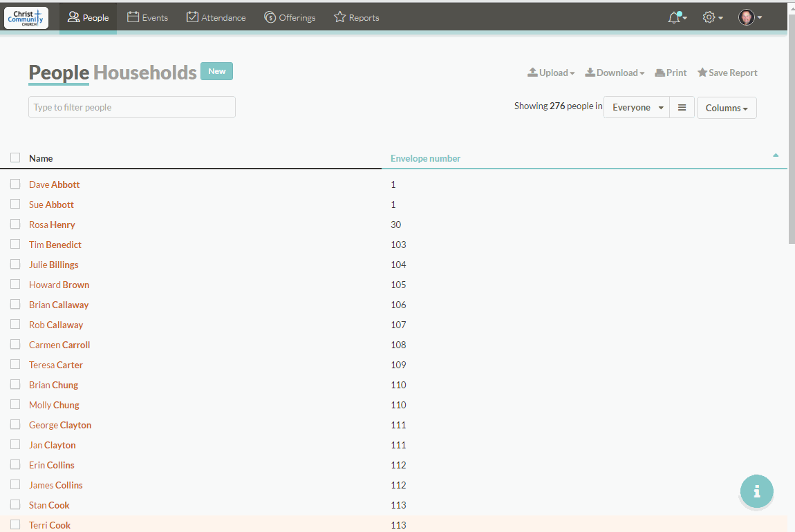Expand the Download menu
This screenshot has width=795, height=532.
(x=615, y=72)
